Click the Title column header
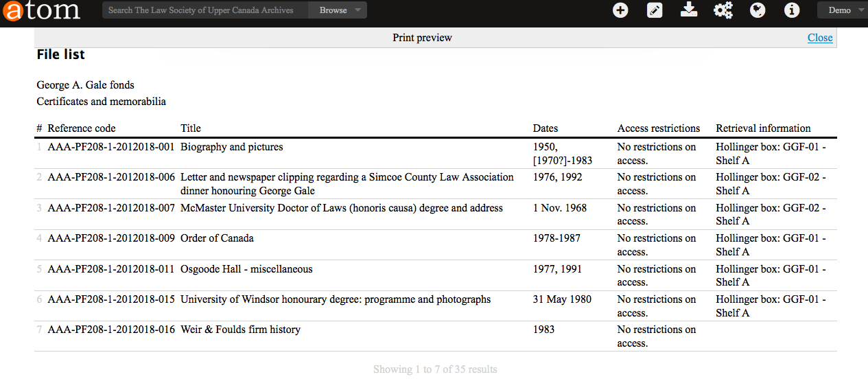Viewport: 868px width, 379px height. click(191, 128)
